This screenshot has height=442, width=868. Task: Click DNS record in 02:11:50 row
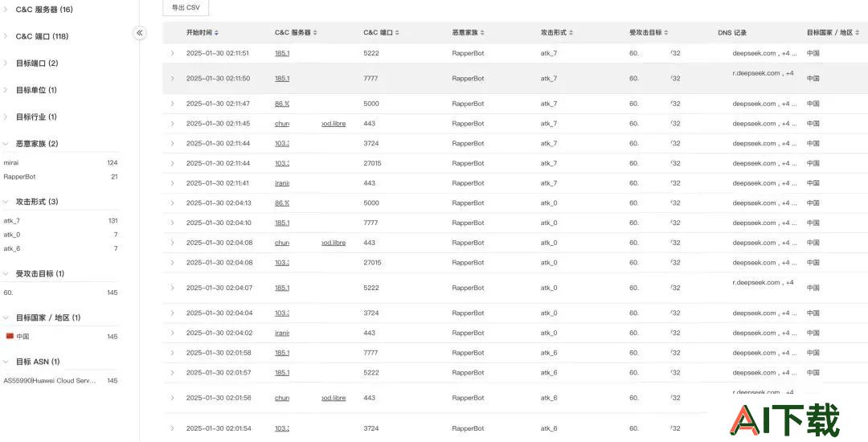[763, 73]
